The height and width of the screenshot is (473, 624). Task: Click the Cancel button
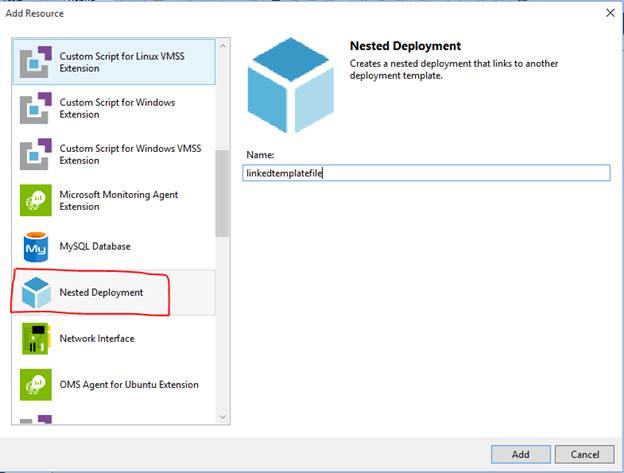pyautogui.click(x=585, y=454)
